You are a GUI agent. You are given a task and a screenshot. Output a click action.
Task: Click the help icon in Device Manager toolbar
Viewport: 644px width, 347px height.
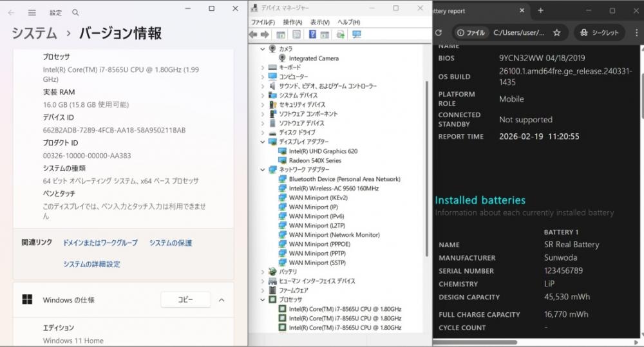pos(312,35)
